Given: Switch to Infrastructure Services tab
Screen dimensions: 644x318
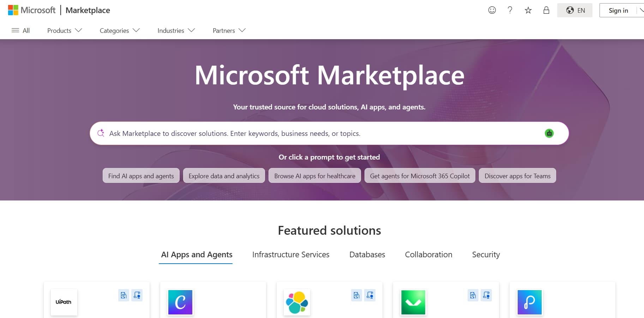Looking at the screenshot, I should pos(291,254).
